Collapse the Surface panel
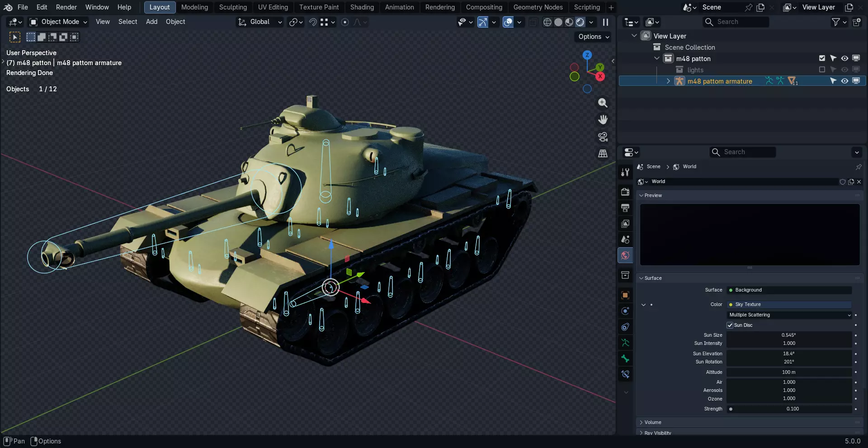 coord(641,278)
